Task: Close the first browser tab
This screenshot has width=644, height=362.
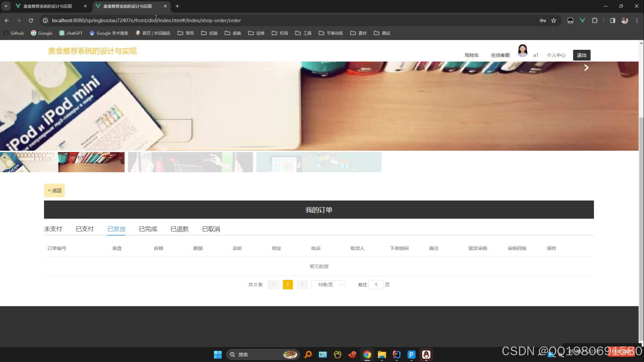Action: click(85, 6)
